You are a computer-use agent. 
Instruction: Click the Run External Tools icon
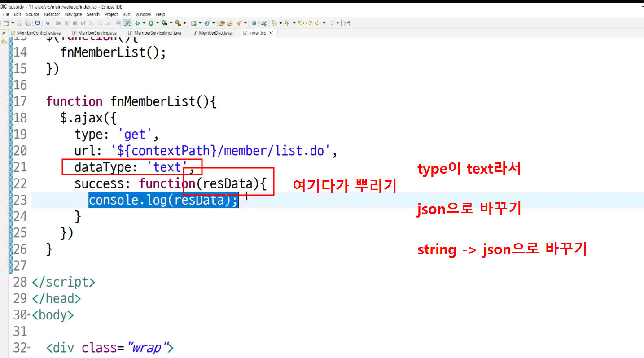click(x=178, y=23)
